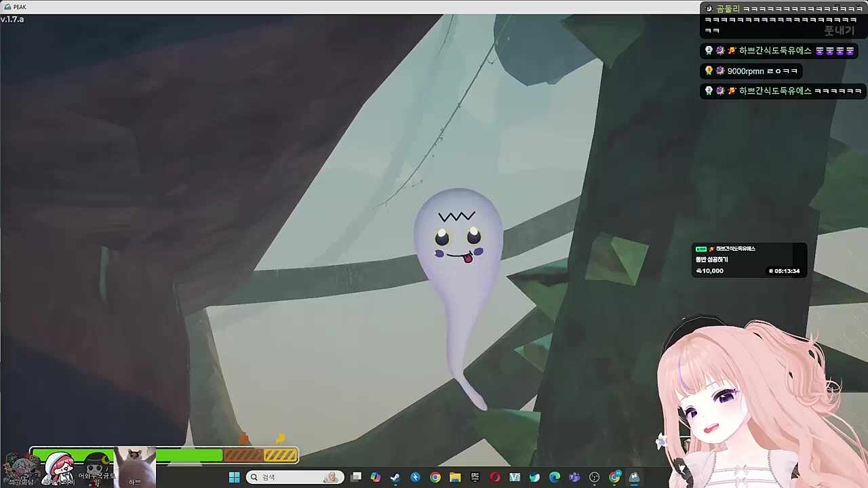Screen dimensions: 868x488
Task: Open File Explorer from the taskbar
Action: tap(455, 477)
